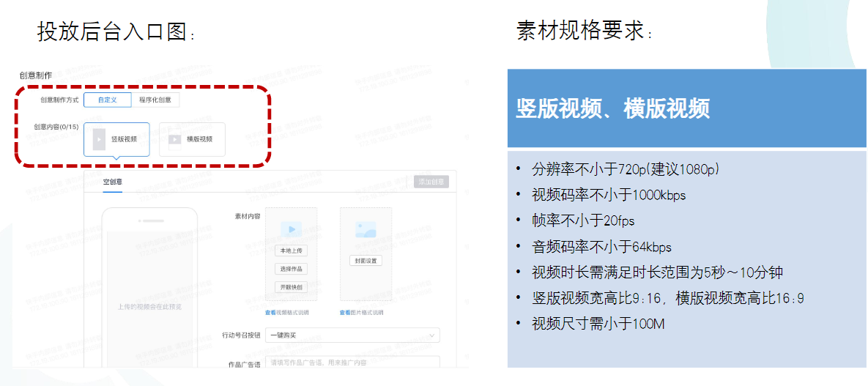
Task: Click the 视频码率不小于1000kbps line
Action: pos(609,195)
